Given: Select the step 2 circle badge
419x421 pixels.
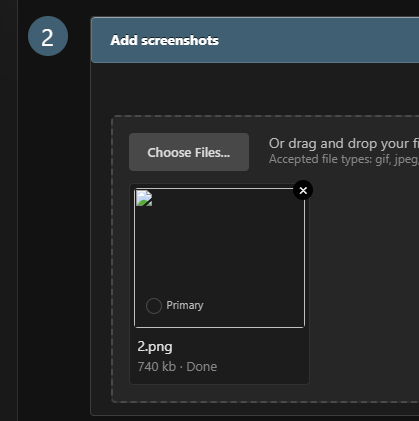Looking at the screenshot, I should (x=48, y=36).
